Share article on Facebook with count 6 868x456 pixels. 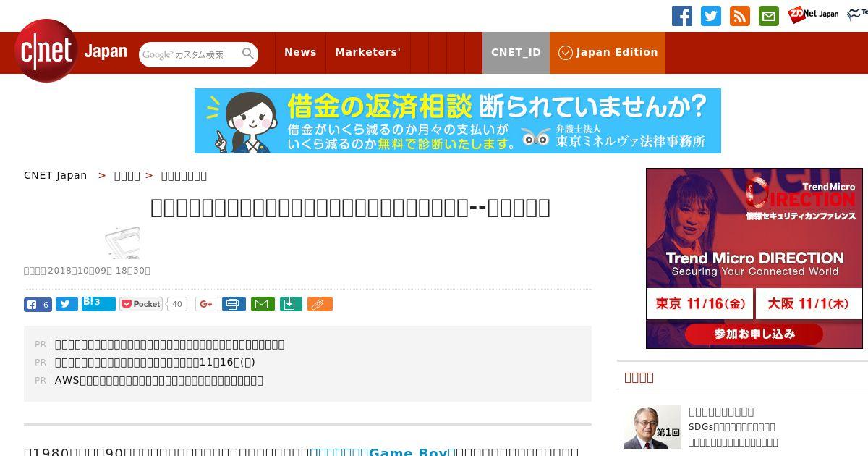pos(38,305)
